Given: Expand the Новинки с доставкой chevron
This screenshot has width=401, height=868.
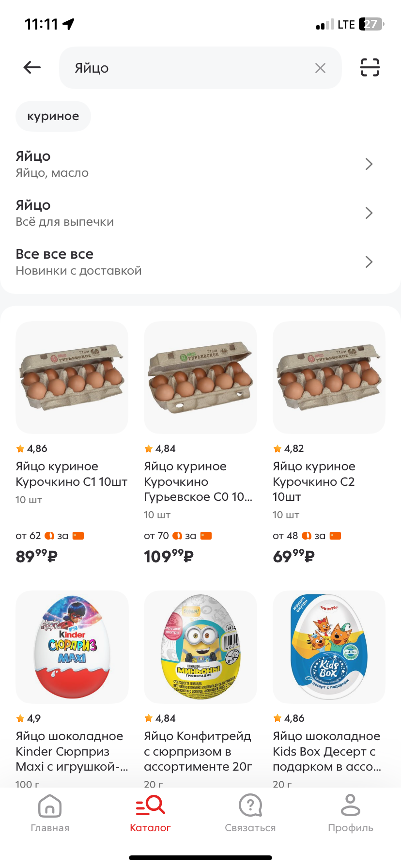Looking at the screenshot, I should (x=369, y=262).
